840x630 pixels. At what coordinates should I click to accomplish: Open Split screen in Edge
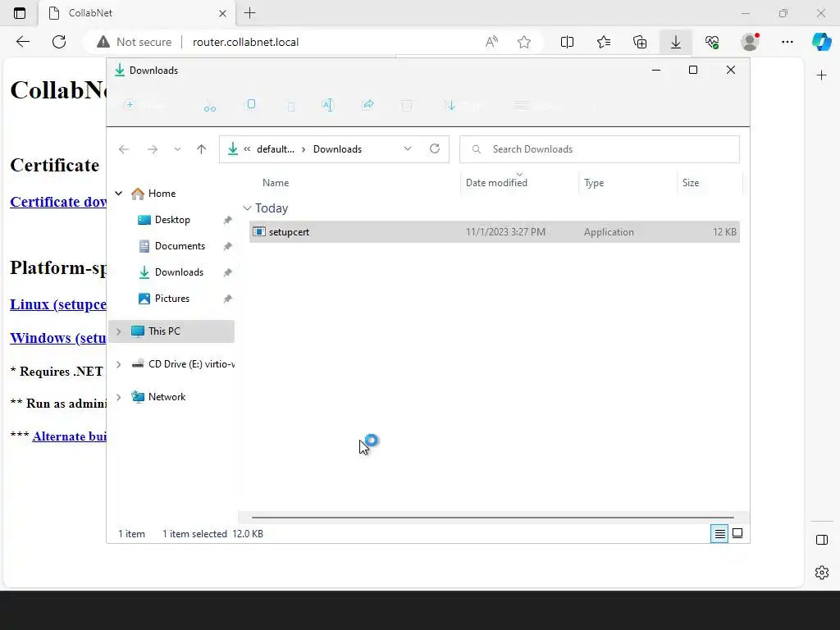point(567,42)
